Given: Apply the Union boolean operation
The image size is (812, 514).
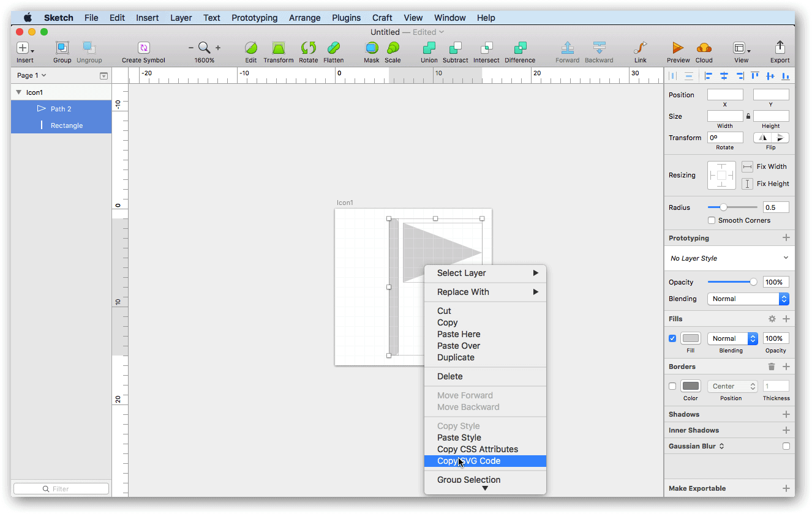Looking at the screenshot, I should coord(429,48).
